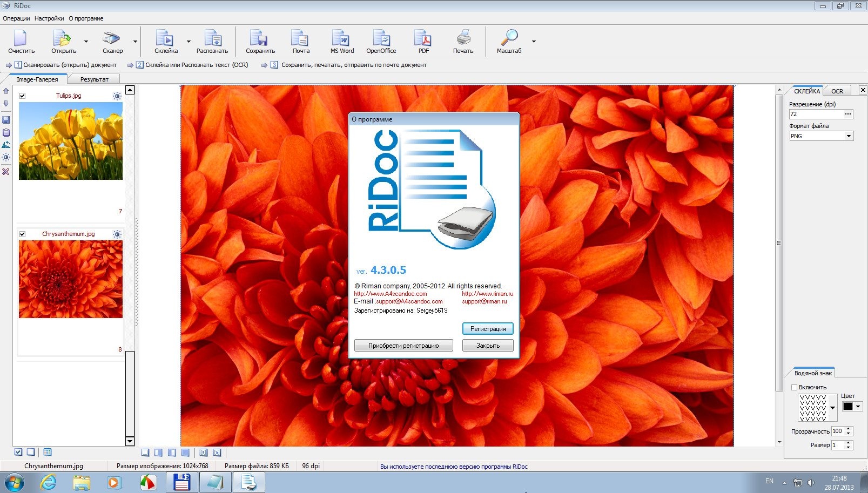The height and width of the screenshot is (493, 868).
Task: Click the Сканер toolbar icon
Action: (x=112, y=38)
